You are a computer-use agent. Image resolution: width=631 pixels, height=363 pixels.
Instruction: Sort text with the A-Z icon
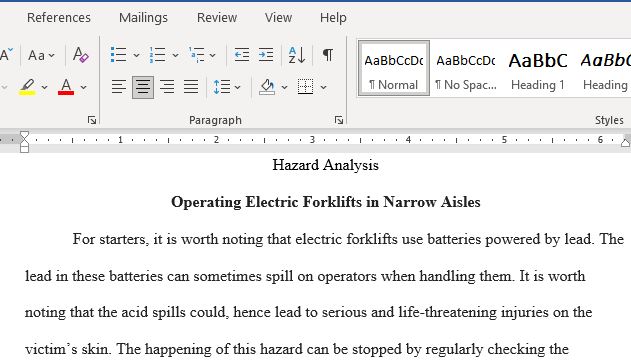297,55
